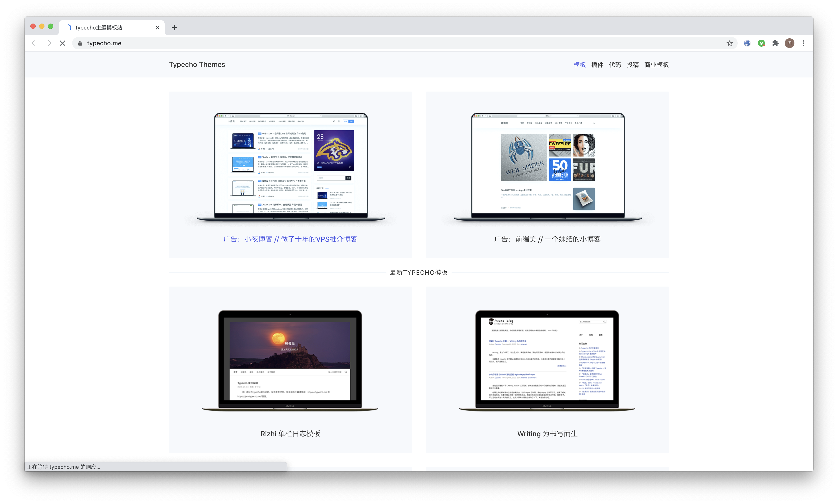The image size is (838, 504).
Task: Open the globe extension icon
Action: pos(747,43)
